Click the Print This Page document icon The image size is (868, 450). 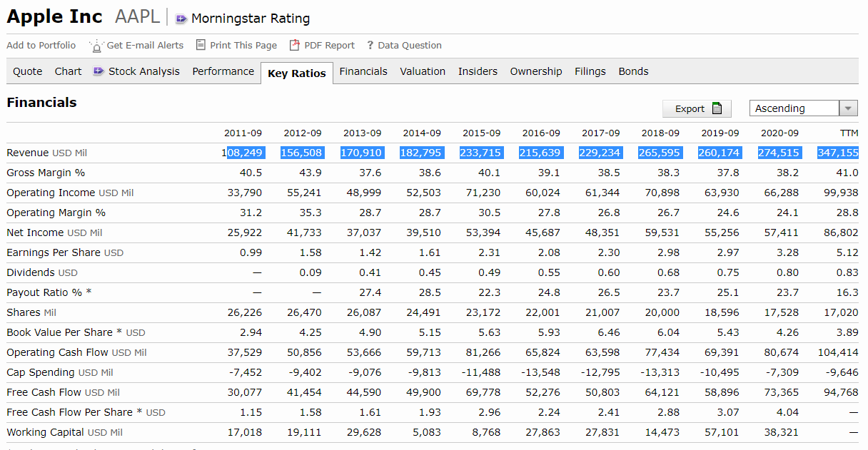[201, 45]
